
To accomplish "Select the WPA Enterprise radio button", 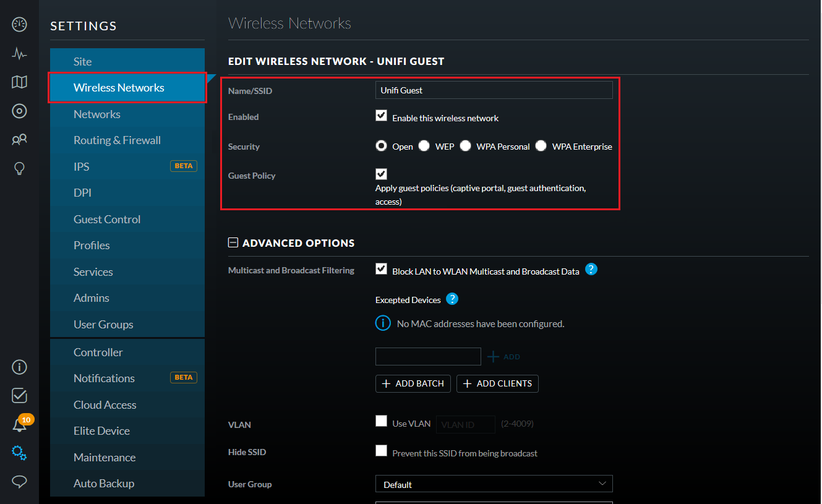I will point(541,146).
